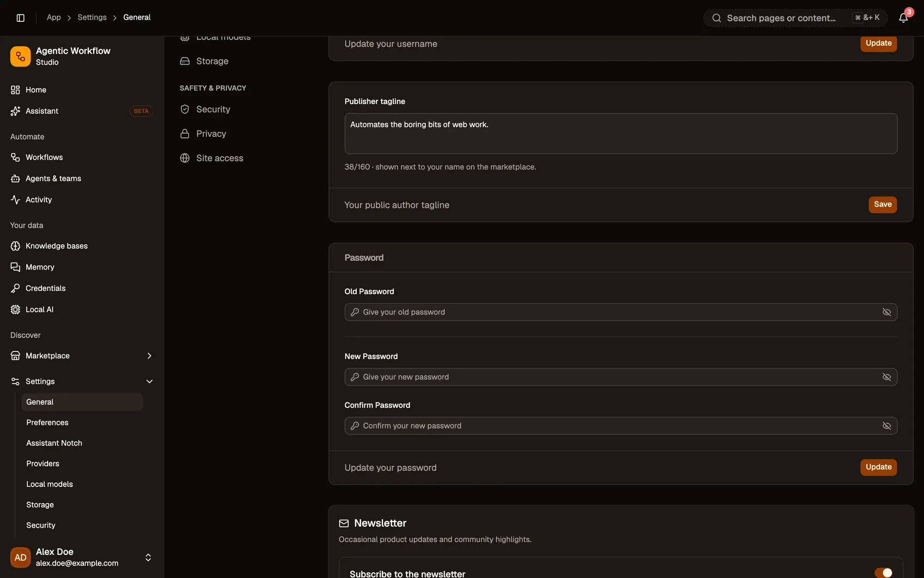Click App in the breadcrumb
This screenshot has height=578, width=924.
[54, 18]
